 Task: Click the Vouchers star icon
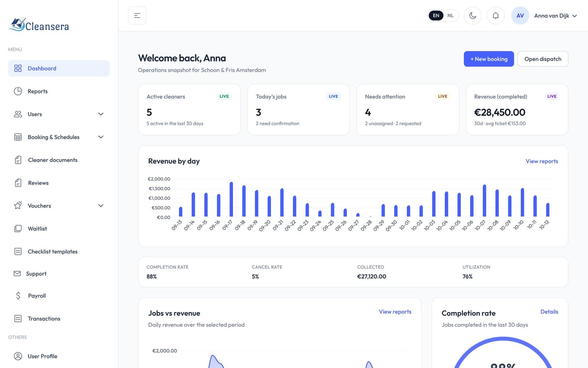18,205
